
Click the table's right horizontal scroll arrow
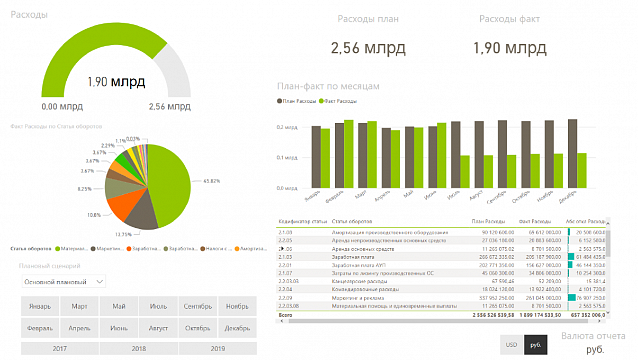[x=599, y=321]
